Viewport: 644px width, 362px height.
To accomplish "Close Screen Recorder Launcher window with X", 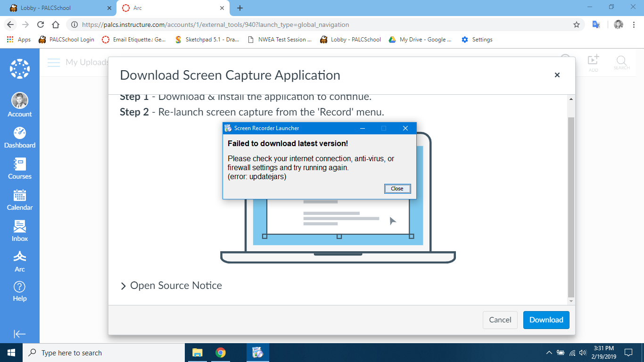I will (x=405, y=128).
